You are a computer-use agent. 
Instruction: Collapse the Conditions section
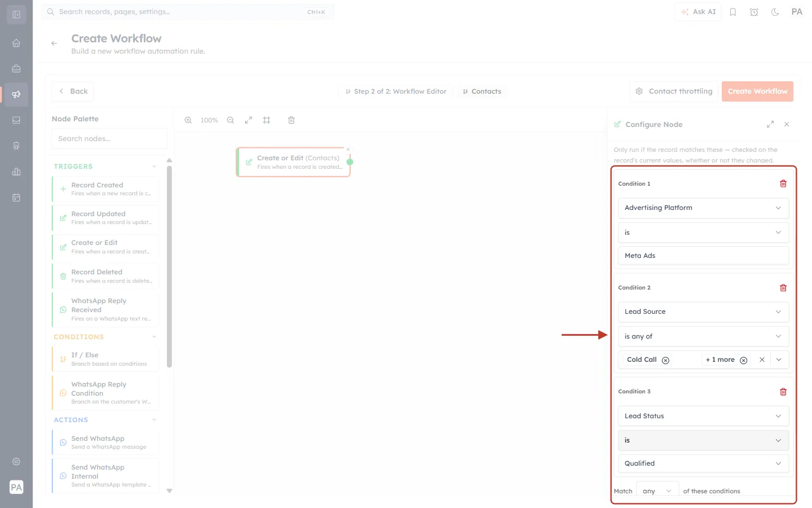coord(154,337)
